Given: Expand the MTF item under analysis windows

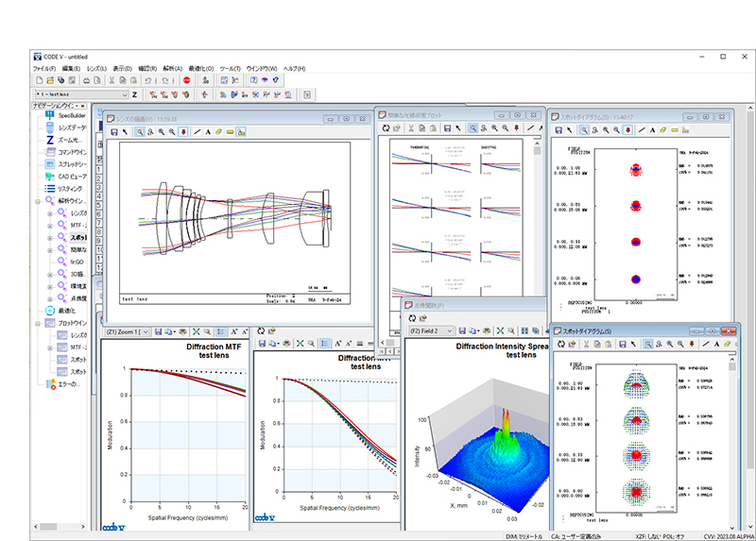Looking at the screenshot, I should (50, 226).
